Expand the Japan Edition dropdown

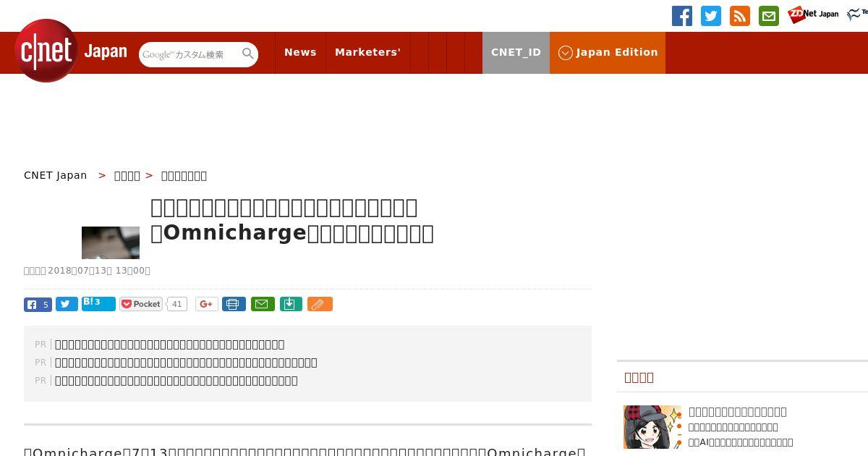[x=608, y=53]
